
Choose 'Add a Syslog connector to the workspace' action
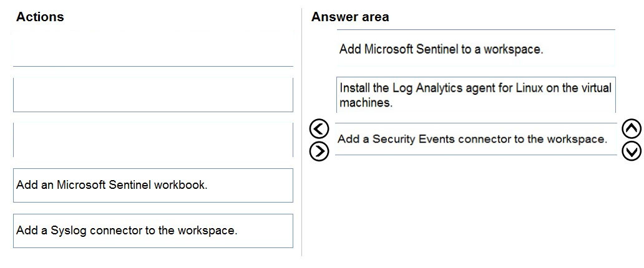point(153,231)
